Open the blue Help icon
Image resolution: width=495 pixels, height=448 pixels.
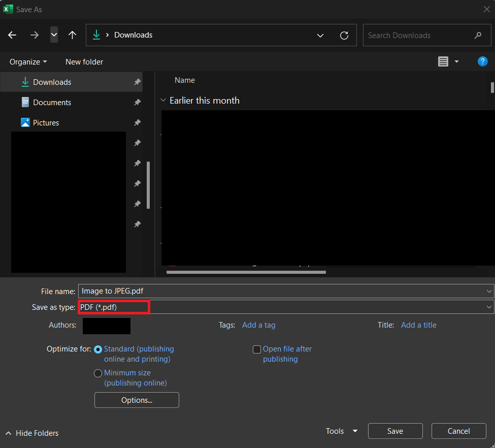(x=482, y=61)
